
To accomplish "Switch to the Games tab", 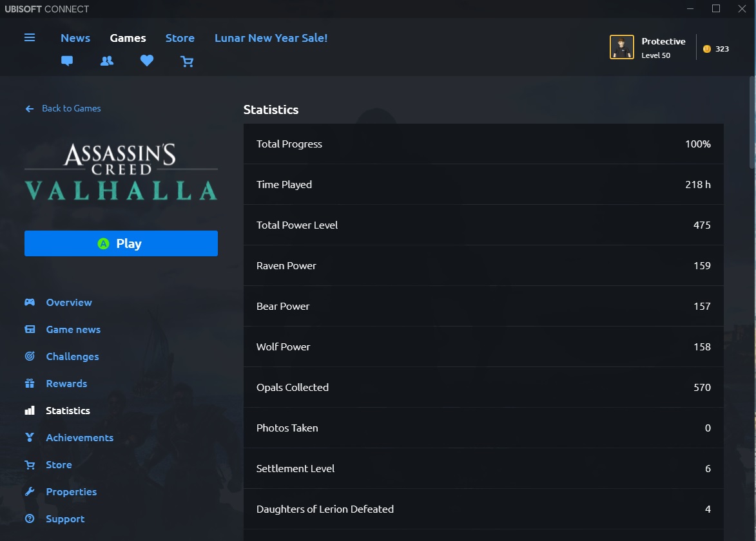I will [x=128, y=38].
